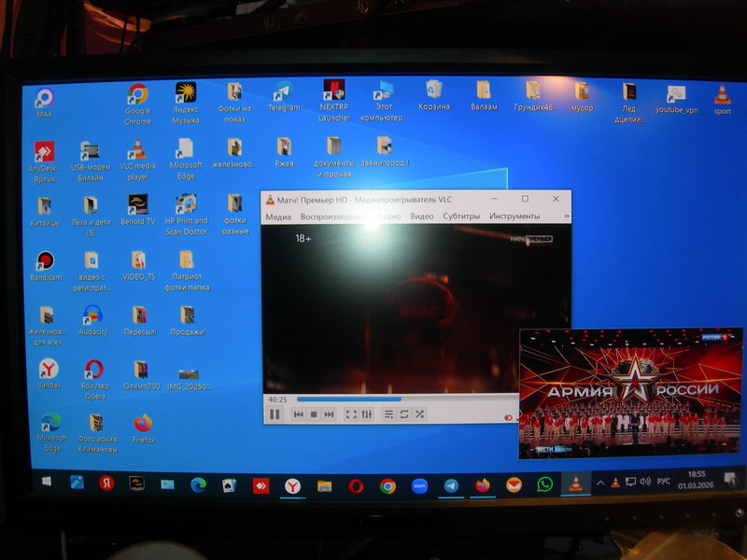Select the USB-модем Билайн desktop shortcut
This screenshot has width=747, height=560.
(x=90, y=161)
